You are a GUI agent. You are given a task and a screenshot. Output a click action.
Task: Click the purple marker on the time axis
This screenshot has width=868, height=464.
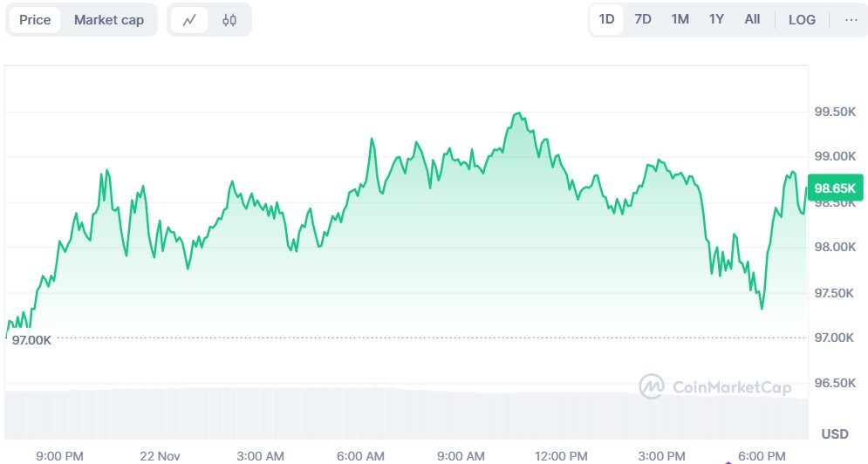728,461
